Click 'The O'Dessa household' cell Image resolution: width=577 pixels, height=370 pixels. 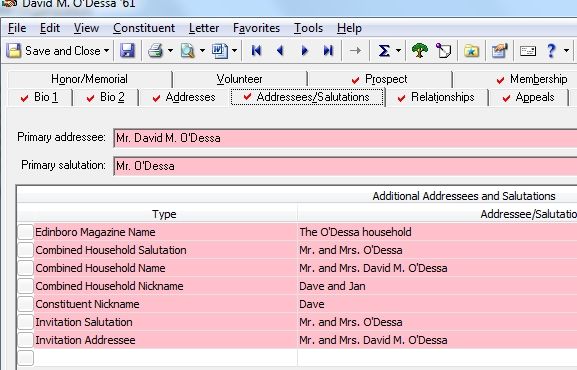(x=438, y=232)
